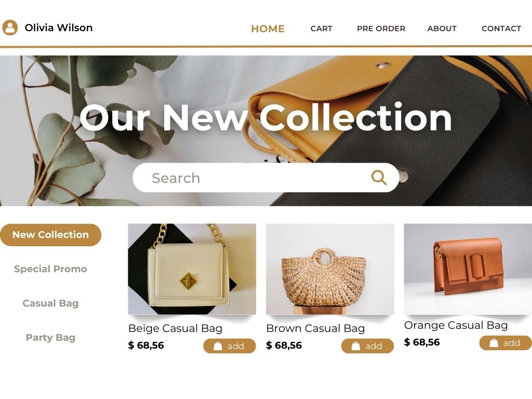The height and width of the screenshot is (399, 532).
Task: Open the CONTACT page
Action: [x=501, y=29]
